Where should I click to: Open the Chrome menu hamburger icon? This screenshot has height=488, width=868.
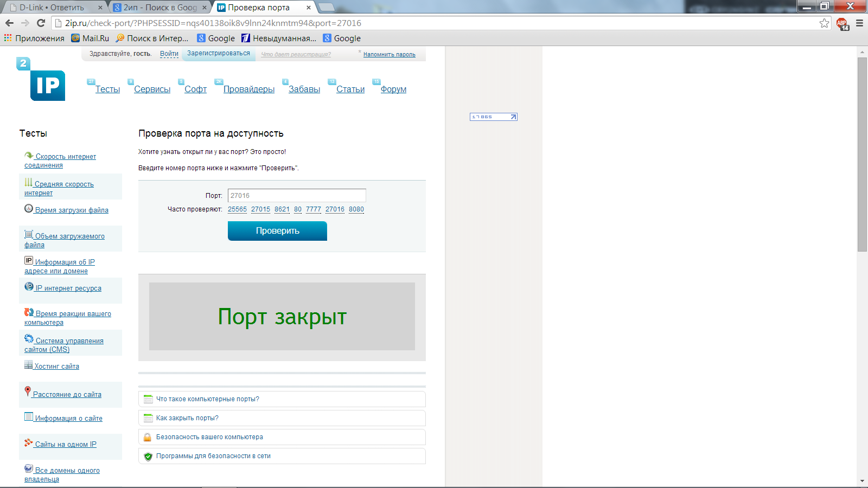pos(859,23)
